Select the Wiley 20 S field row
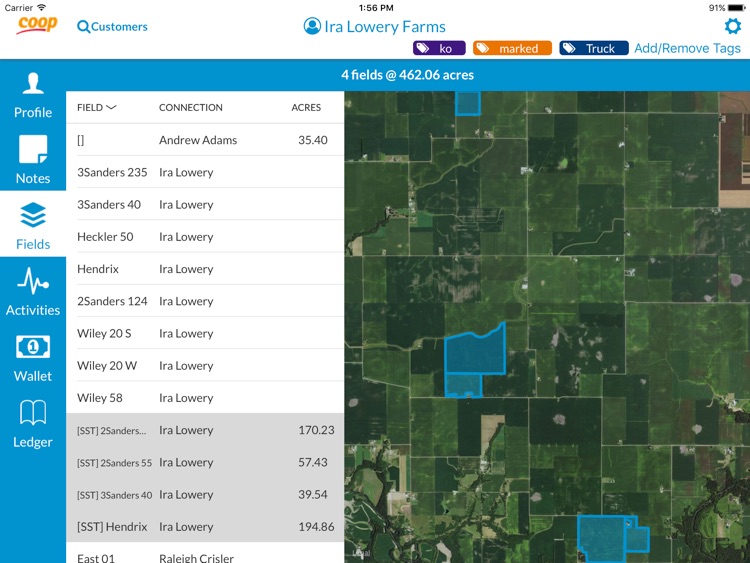 point(205,333)
